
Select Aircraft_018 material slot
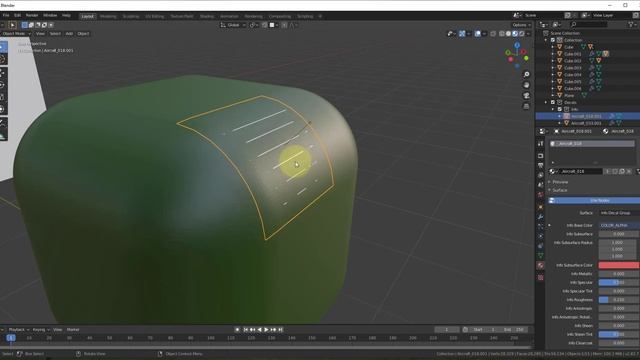tap(591, 144)
